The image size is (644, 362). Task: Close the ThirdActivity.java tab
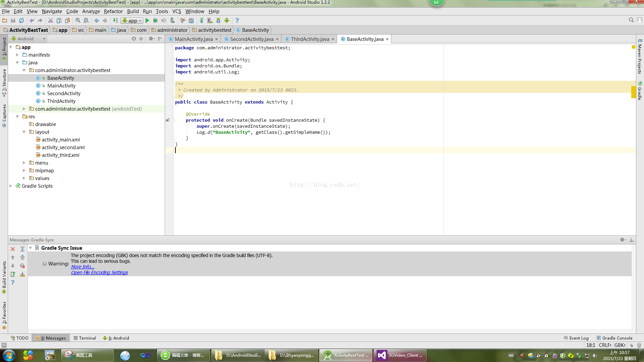333,39
